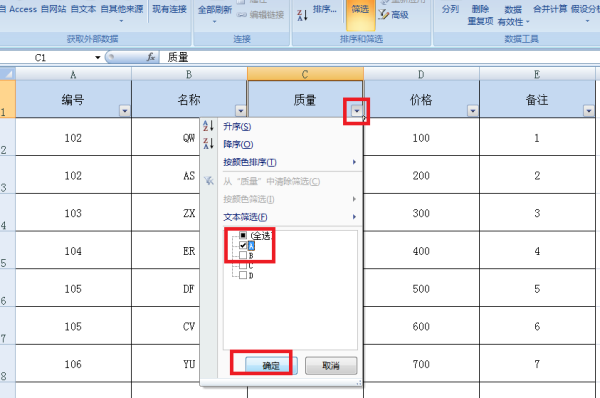Select column A header
The width and height of the screenshot is (600, 398).
point(73,74)
